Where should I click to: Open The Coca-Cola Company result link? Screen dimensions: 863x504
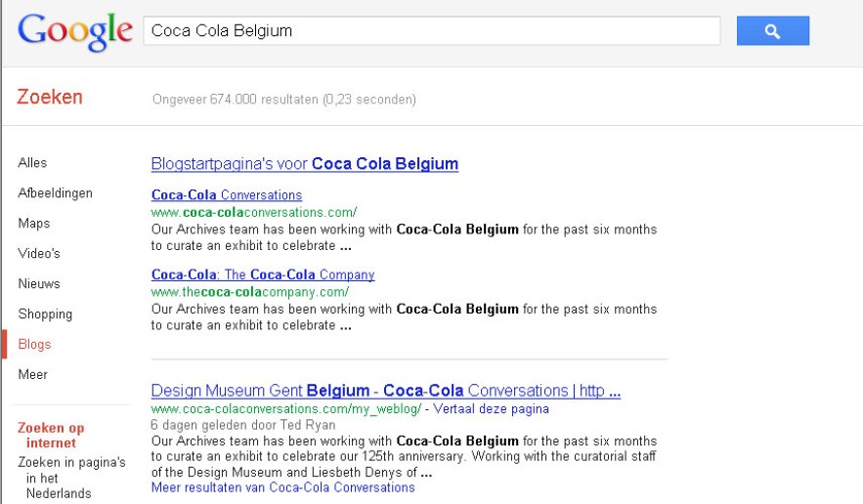(x=263, y=274)
